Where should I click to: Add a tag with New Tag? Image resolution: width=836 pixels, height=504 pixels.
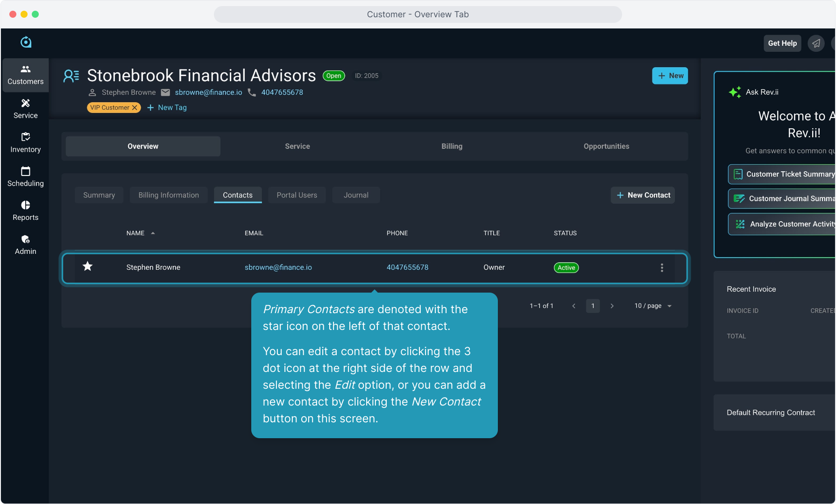pyautogui.click(x=167, y=108)
